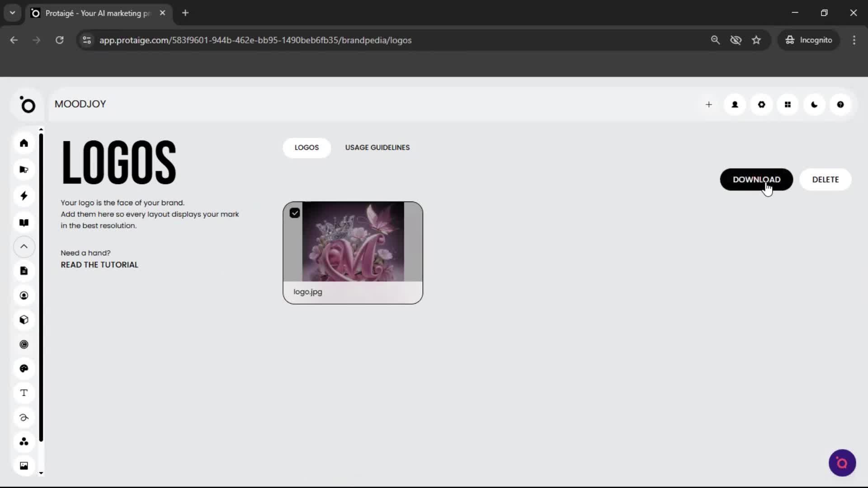Select the 3D cube icon in sidebar
This screenshot has height=488, width=868.
[24, 320]
